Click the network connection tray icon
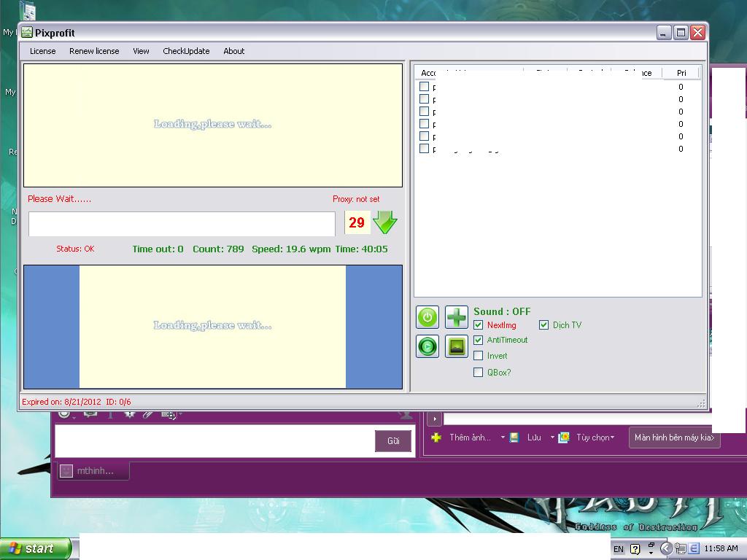747x560 pixels. (681, 548)
